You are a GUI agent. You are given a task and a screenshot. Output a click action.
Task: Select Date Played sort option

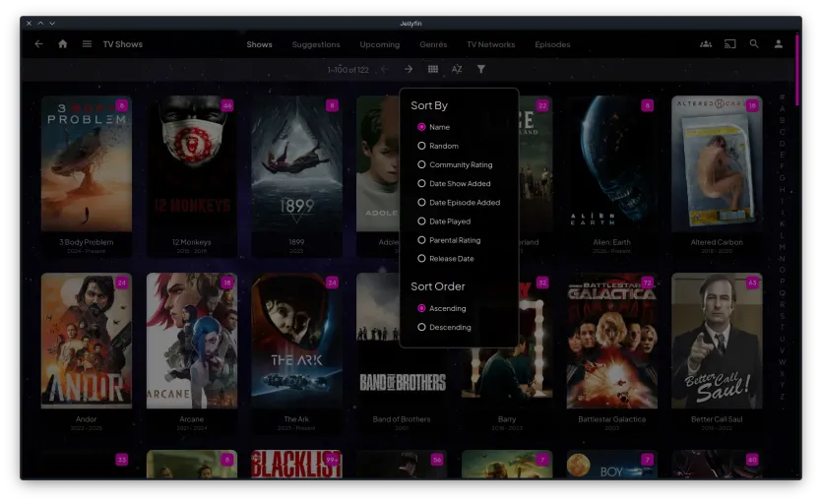(x=444, y=221)
